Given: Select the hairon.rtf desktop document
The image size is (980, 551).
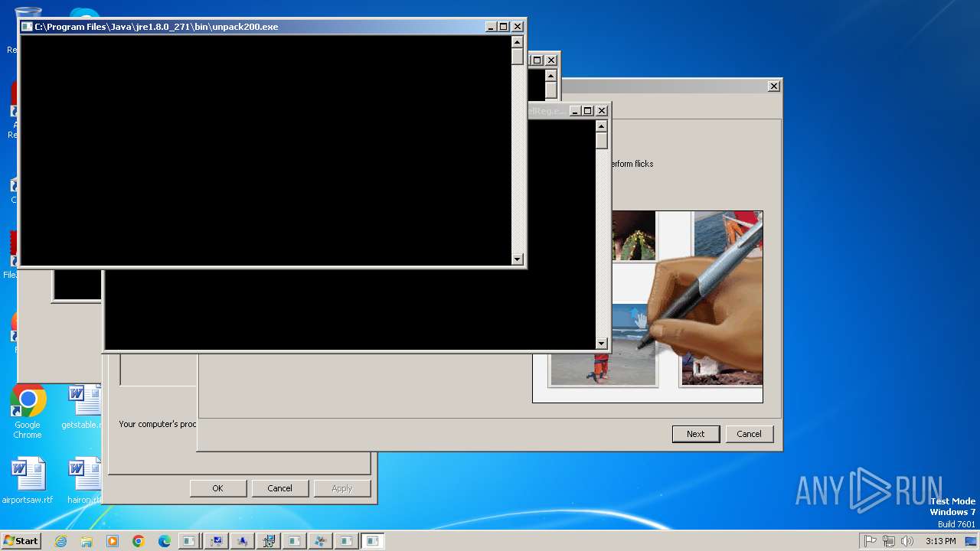Looking at the screenshot, I should [84, 481].
